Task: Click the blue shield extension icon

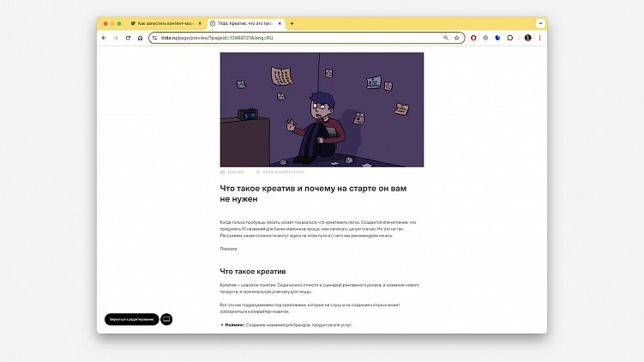Action: tap(497, 38)
